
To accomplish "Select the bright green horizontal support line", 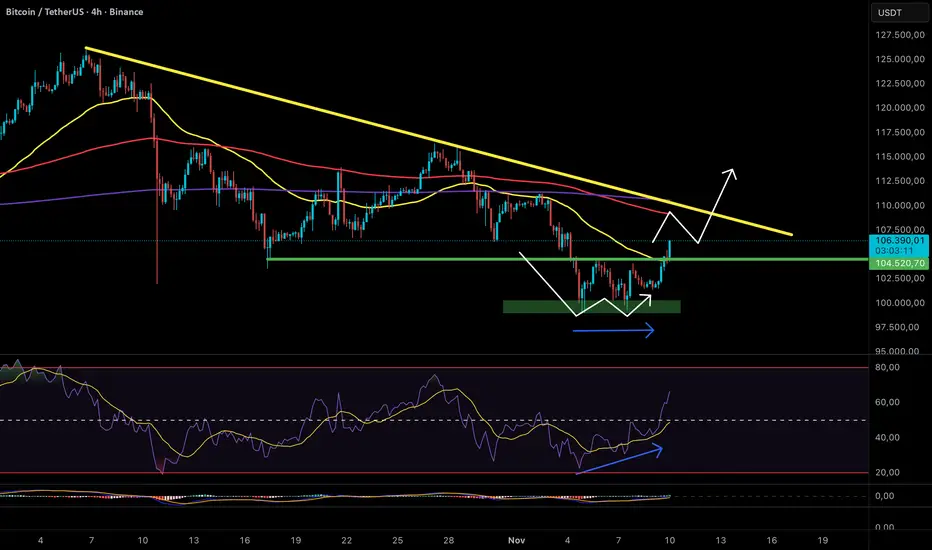I will point(568,259).
